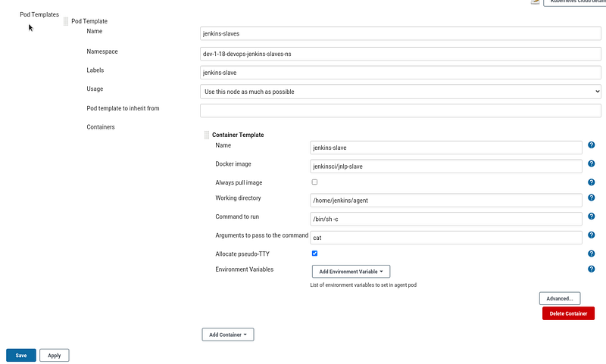Viewport: 606px width, 364px height.
Task: Open help for Arguments to pass
Action: pyautogui.click(x=591, y=235)
